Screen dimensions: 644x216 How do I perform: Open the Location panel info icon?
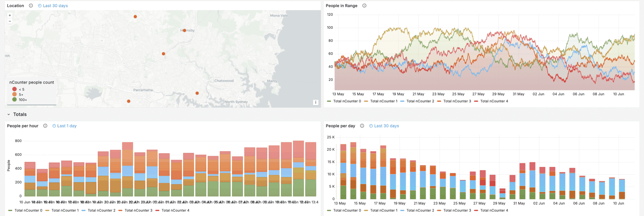pos(31,6)
